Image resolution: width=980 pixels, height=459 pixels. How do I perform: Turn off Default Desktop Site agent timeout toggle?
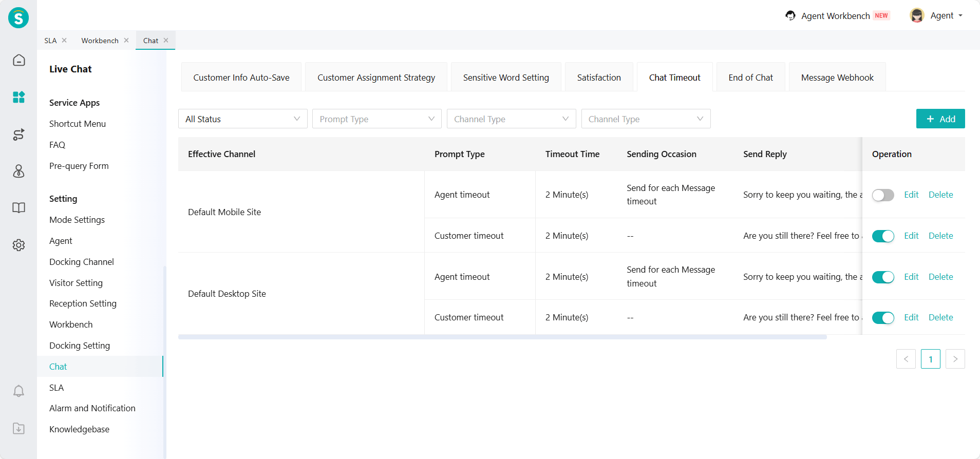(x=883, y=277)
